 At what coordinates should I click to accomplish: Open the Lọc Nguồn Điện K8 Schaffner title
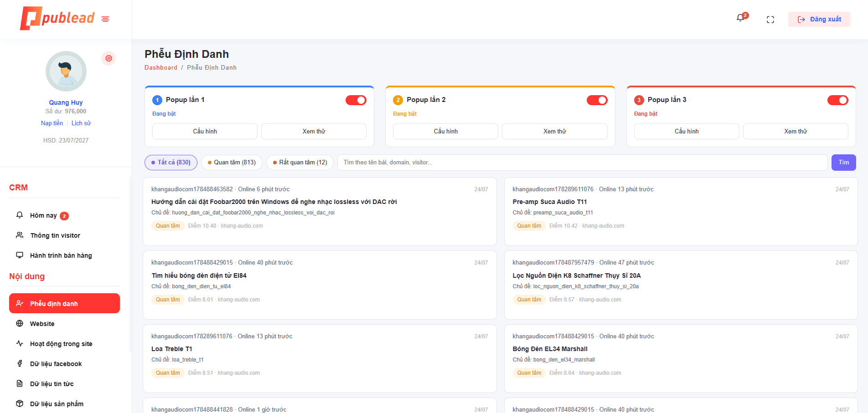tap(577, 275)
